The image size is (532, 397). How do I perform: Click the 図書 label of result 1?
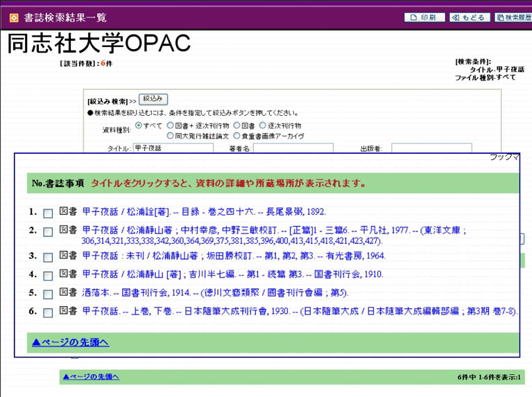coord(68,211)
